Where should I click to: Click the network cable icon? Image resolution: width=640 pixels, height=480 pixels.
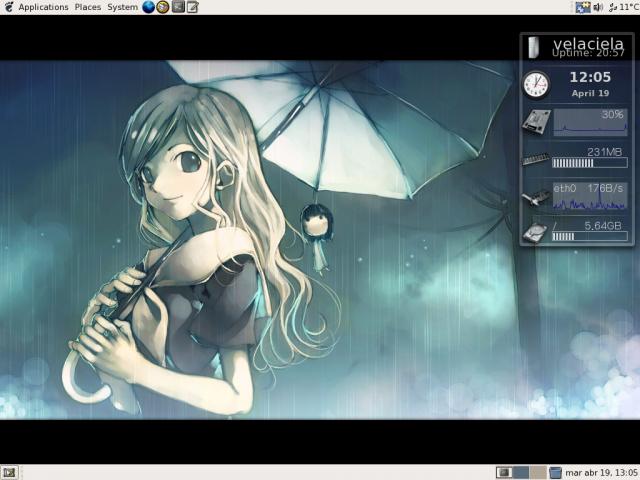coord(536,198)
